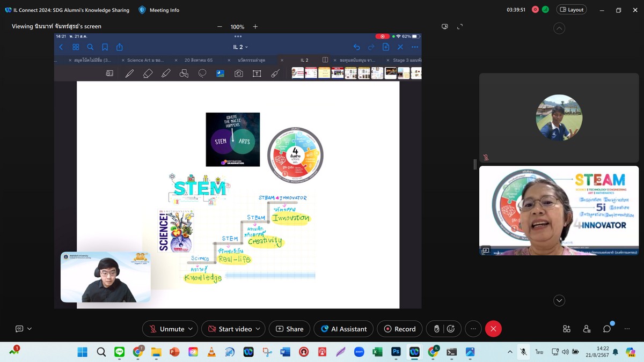Image resolution: width=644 pixels, height=362 pixels.
Task: Zoom in shared screen with plus icon
Action: pos(255,26)
